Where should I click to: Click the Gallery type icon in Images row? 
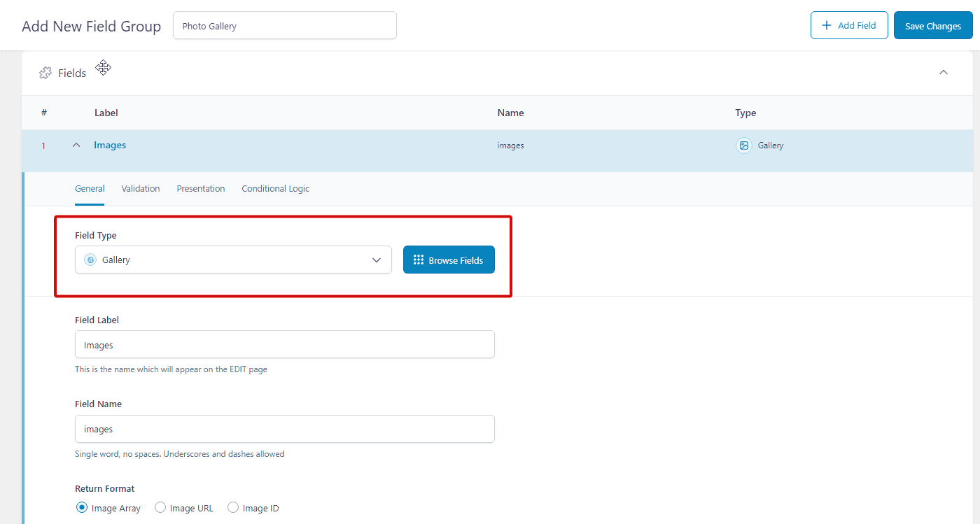(x=744, y=146)
